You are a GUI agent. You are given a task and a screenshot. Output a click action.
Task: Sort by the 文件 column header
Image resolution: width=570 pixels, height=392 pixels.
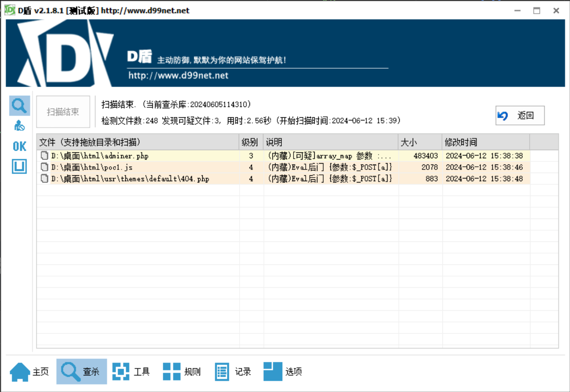click(138, 143)
